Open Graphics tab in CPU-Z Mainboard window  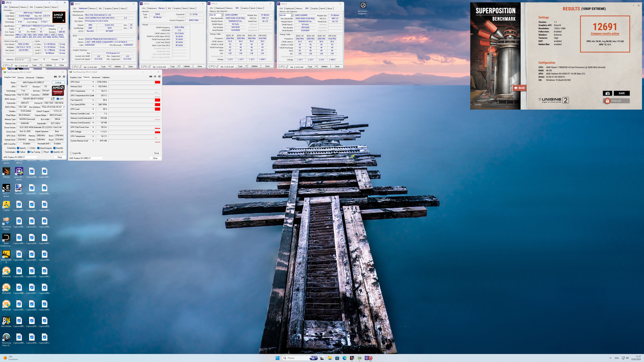[108, 9]
